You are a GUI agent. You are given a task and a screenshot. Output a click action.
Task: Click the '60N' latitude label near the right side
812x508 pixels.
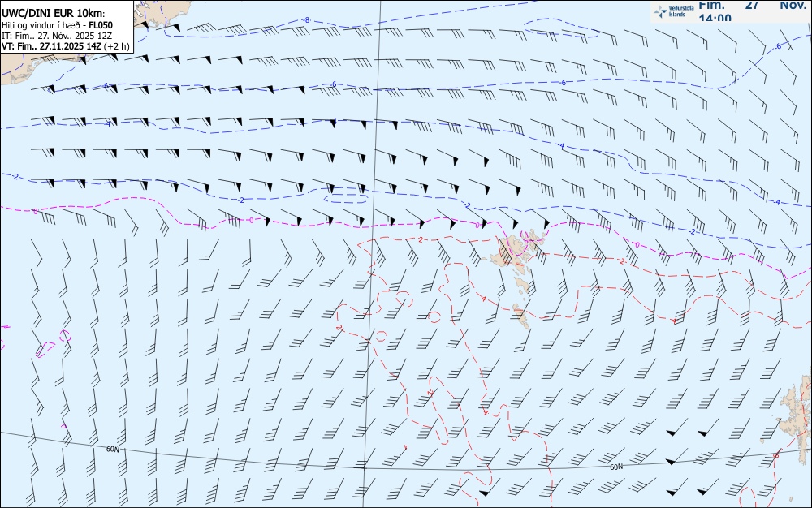tap(616, 467)
